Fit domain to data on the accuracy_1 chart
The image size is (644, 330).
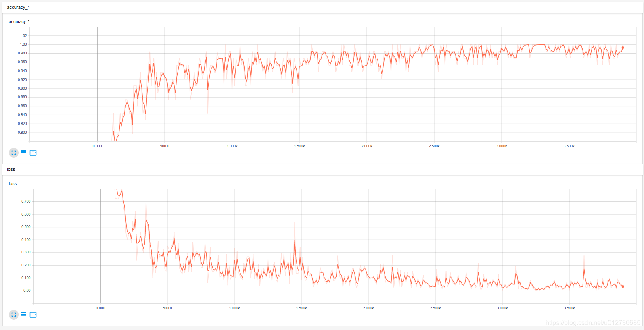click(33, 153)
